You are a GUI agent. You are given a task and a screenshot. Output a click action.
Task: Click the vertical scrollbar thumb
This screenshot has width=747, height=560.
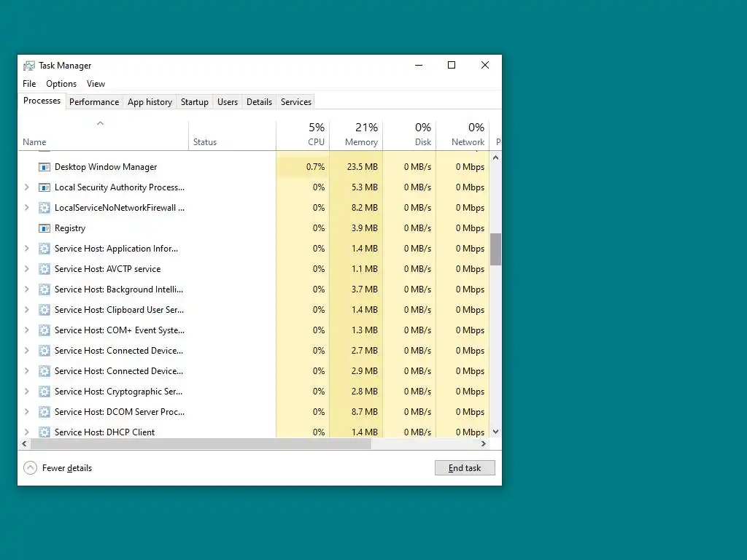click(x=495, y=249)
